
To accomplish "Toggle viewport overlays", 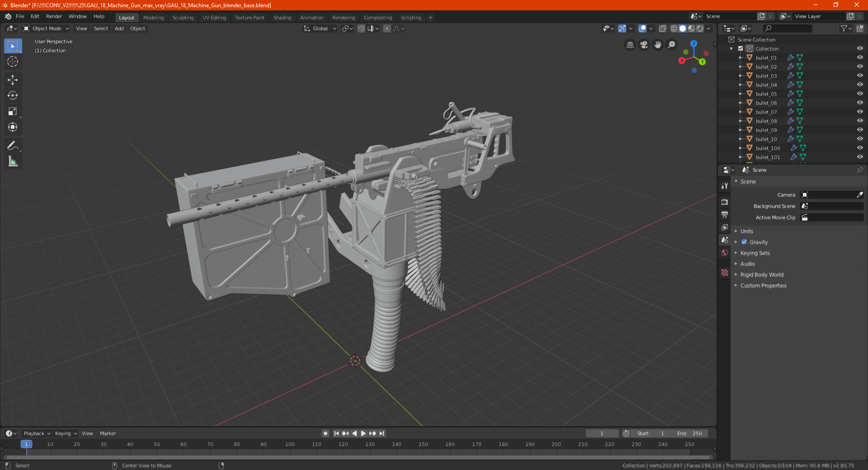I will click(x=642, y=28).
